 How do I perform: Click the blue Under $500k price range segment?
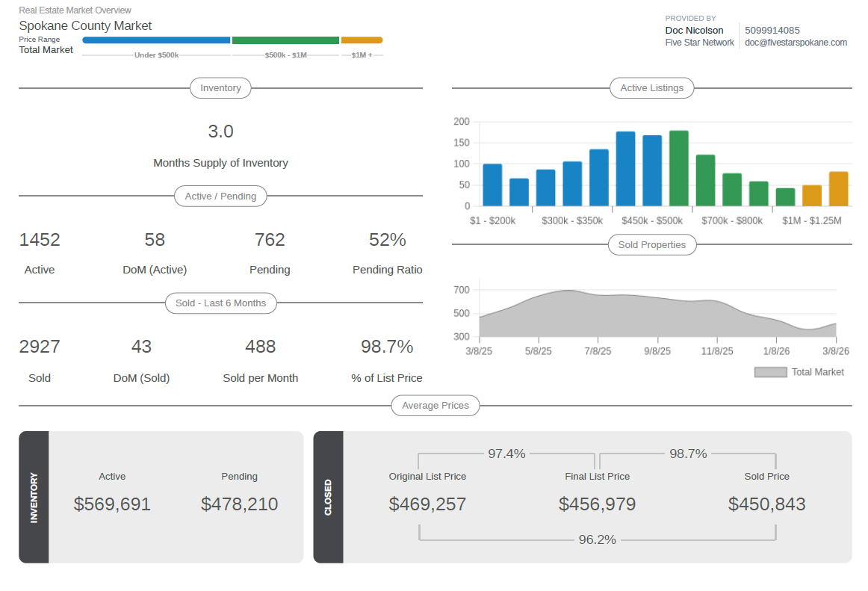156,40
